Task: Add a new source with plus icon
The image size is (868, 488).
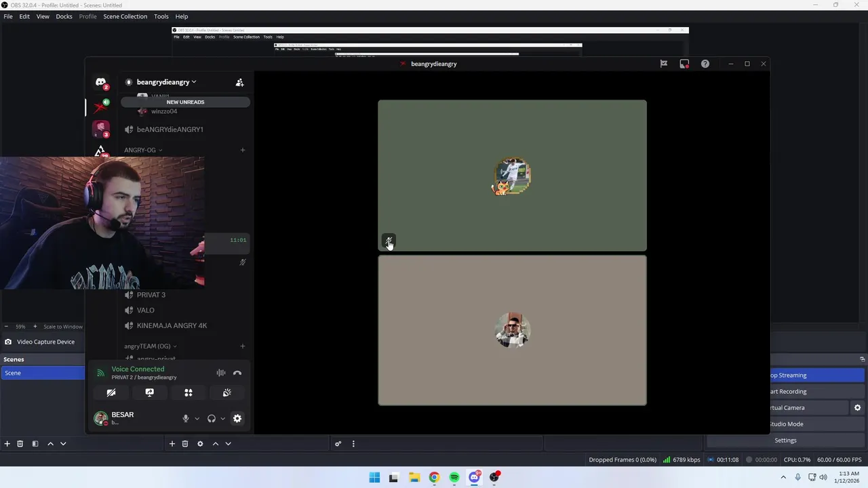Action: coord(172,444)
